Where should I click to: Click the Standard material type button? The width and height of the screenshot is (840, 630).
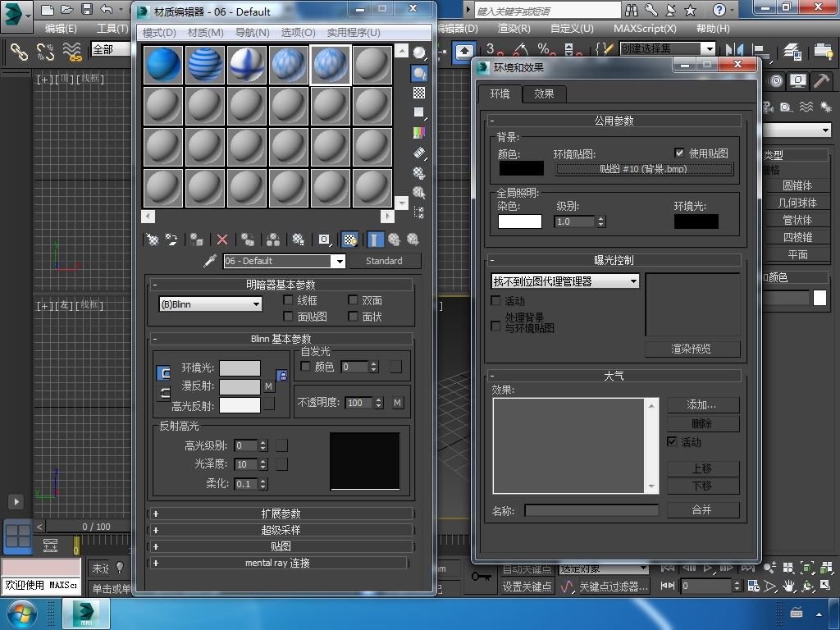(x=384, y=261)
